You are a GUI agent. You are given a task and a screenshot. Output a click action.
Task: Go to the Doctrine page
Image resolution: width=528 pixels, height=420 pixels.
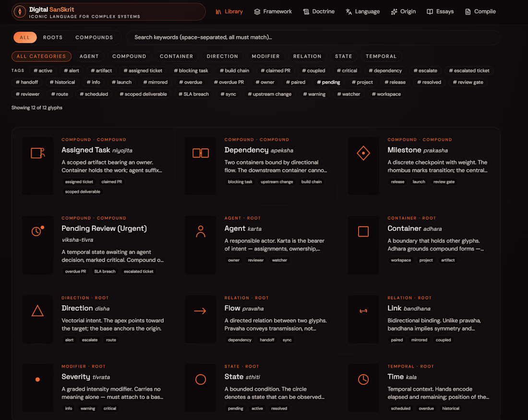tap(319, 12)
